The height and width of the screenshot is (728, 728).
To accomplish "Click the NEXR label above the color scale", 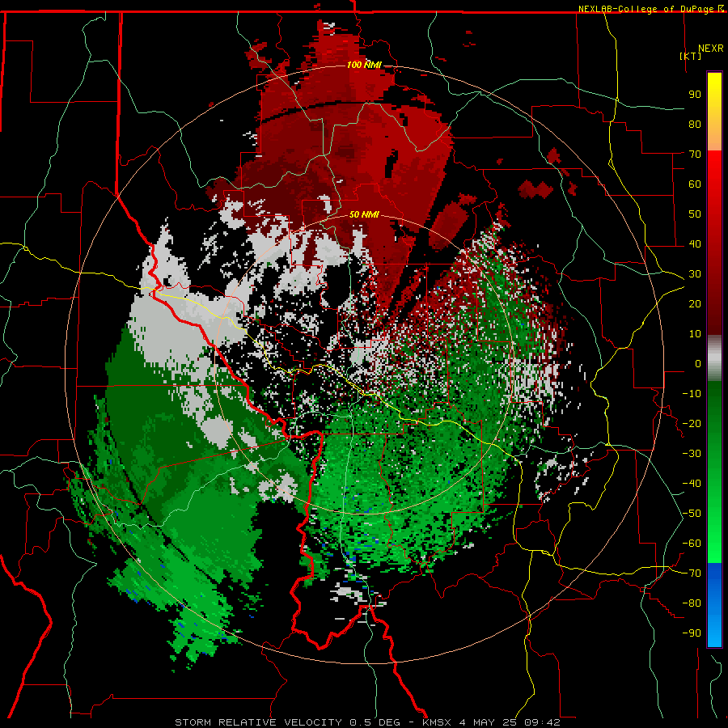I will click(x=710, y=49).
